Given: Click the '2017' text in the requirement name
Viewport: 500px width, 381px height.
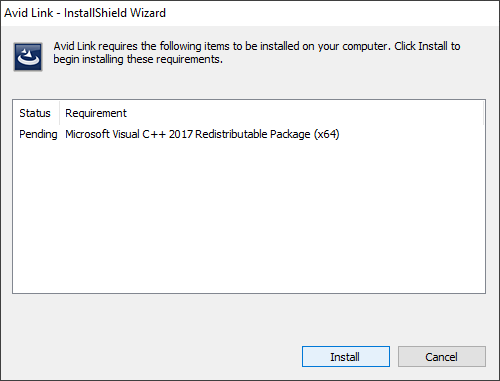Looking at the screenshot, I should coord(181,134).
